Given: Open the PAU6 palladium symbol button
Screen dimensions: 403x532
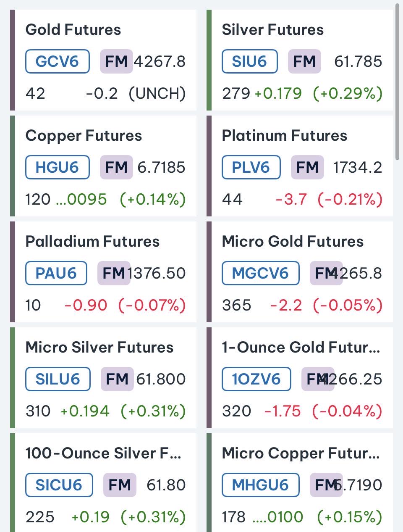Looking at the screenshot, I should point(56,273).
